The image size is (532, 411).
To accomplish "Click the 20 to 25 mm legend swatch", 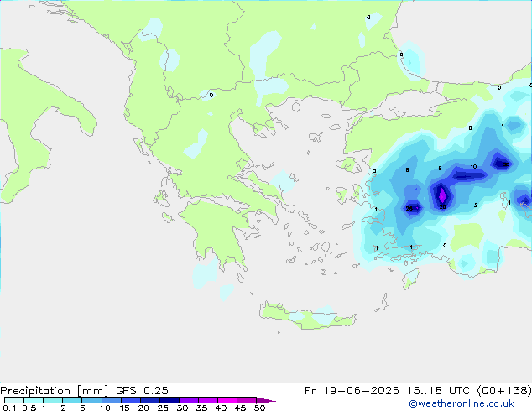I will 150,400.
